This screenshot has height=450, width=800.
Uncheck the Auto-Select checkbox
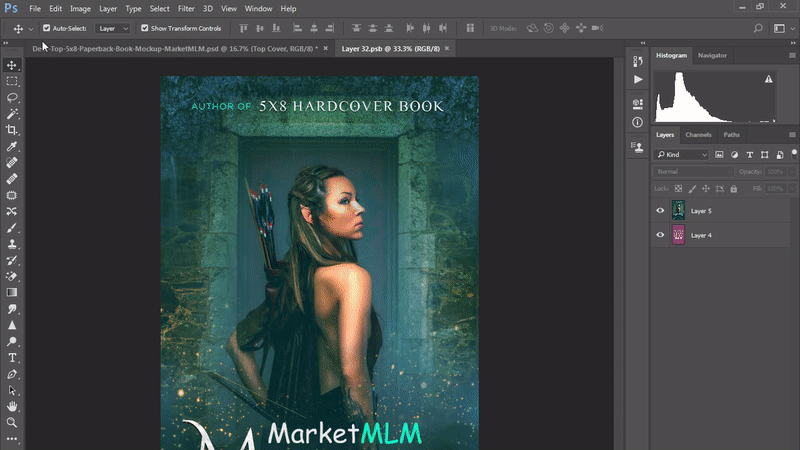tap(47, 28)
